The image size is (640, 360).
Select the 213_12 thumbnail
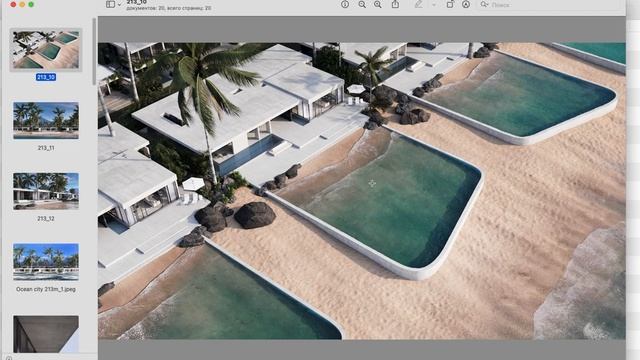[46, 191]
